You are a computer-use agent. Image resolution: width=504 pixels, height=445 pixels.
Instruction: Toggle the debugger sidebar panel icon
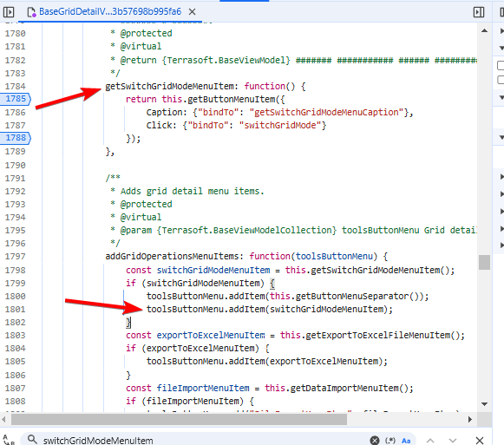479,12
